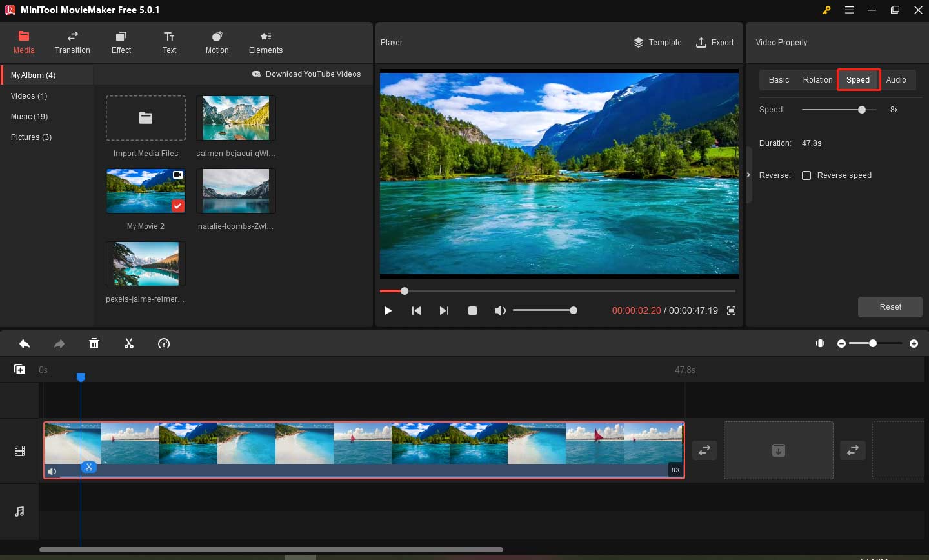Switch to the Transition tab
Image resolution: width=929 pixels, height=560 pixels.
72,43
